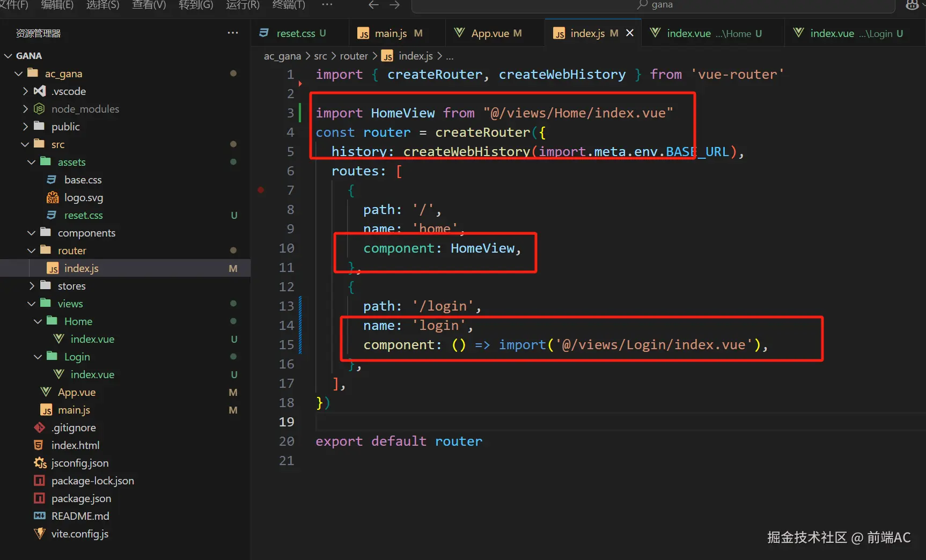Close the index.js editor tab

point(630,33)
